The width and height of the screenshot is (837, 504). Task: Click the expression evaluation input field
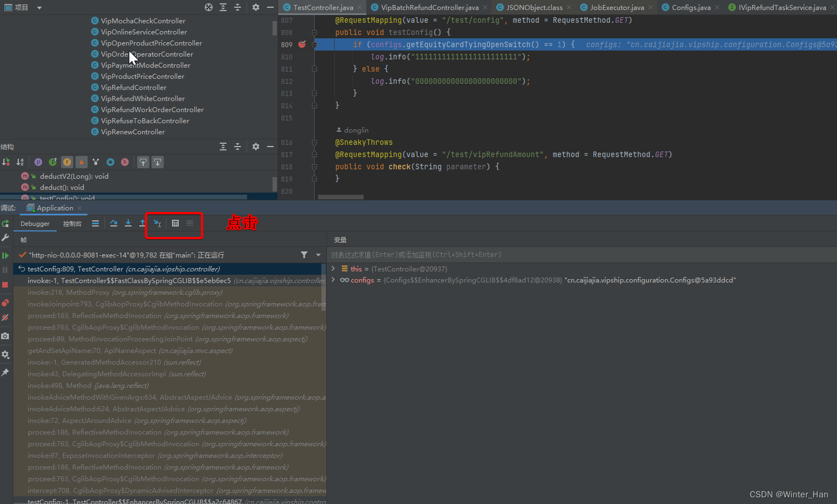[x=582, y=255]
